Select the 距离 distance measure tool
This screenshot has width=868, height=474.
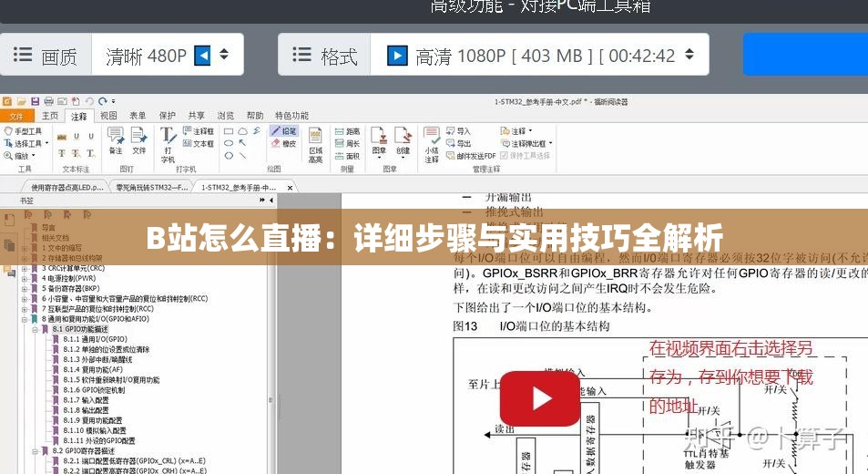(x=348, y=131)
